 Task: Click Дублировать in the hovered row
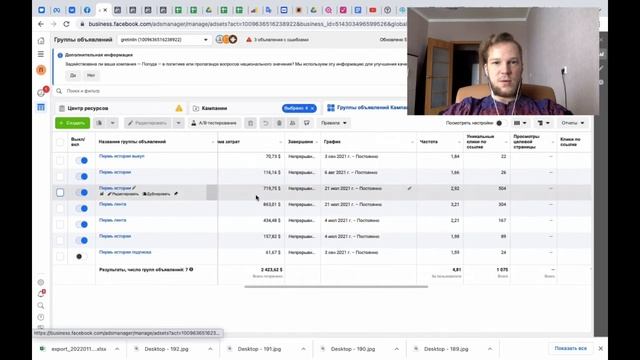tap(156, 194)
